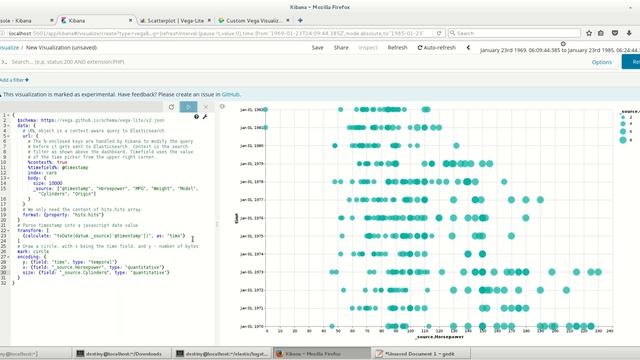Click the _source.Horsepower axis title
The height and width of the screenshot is (360, 640).
tap(440, 337)
